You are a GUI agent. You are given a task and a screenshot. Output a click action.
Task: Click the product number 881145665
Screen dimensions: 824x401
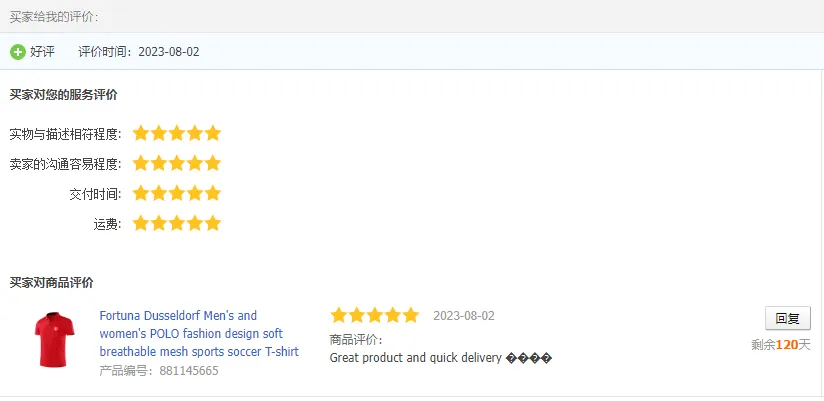coord(188,371)
